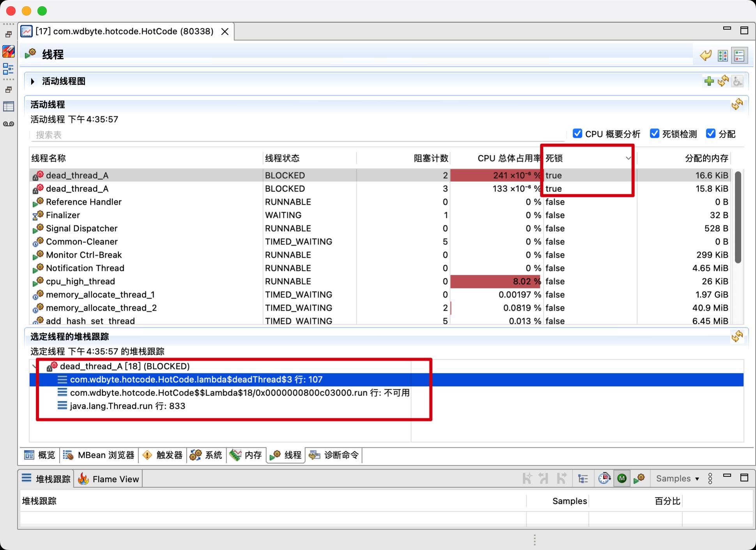Toggle the 分配 checkbox
This screenshot has width=756, height=550.
[x=711, y=134]
